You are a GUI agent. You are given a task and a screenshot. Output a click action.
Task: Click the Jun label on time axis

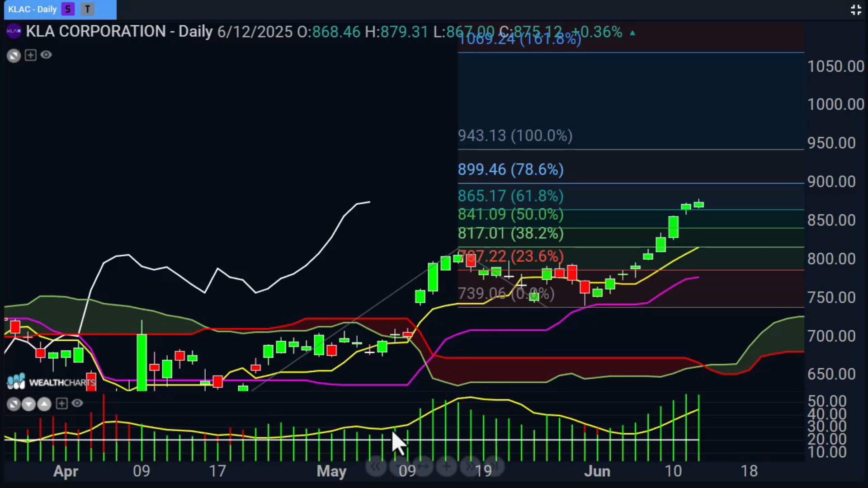point(597,471)
